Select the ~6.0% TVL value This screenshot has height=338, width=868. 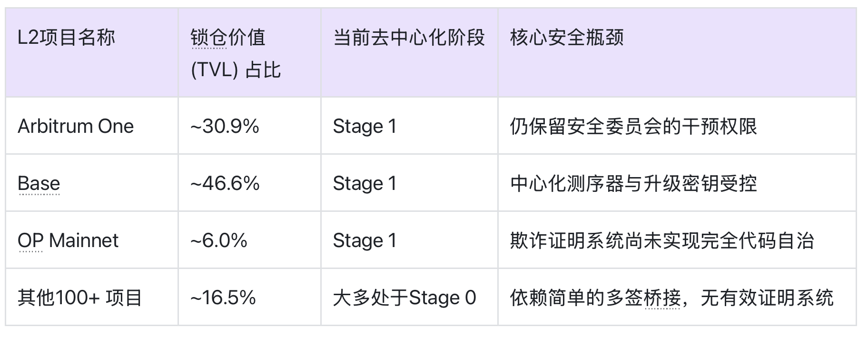pos(219,240)
